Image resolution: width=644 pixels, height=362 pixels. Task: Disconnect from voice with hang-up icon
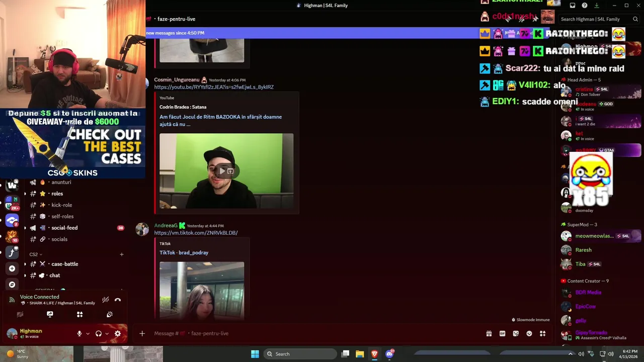coord(118,300)
